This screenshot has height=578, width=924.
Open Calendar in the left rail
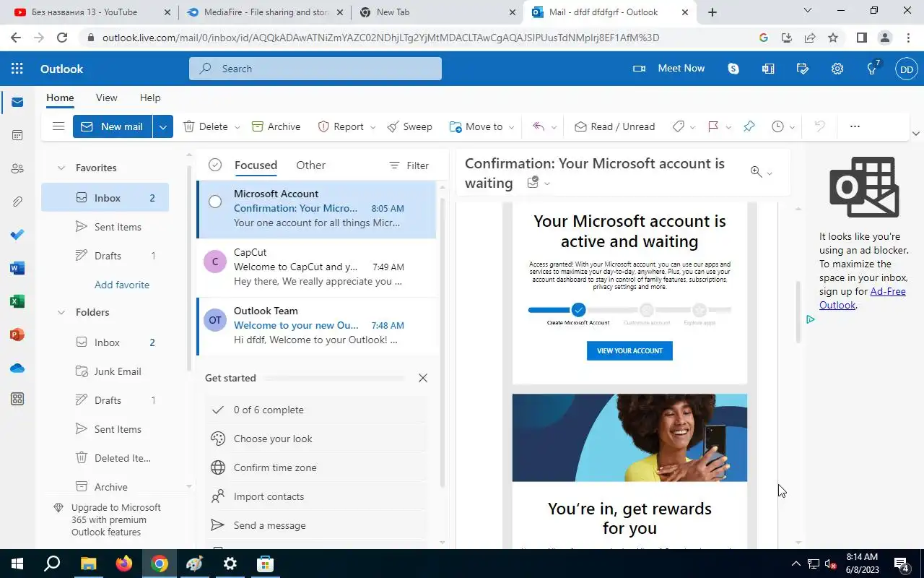tap(17, 135)
